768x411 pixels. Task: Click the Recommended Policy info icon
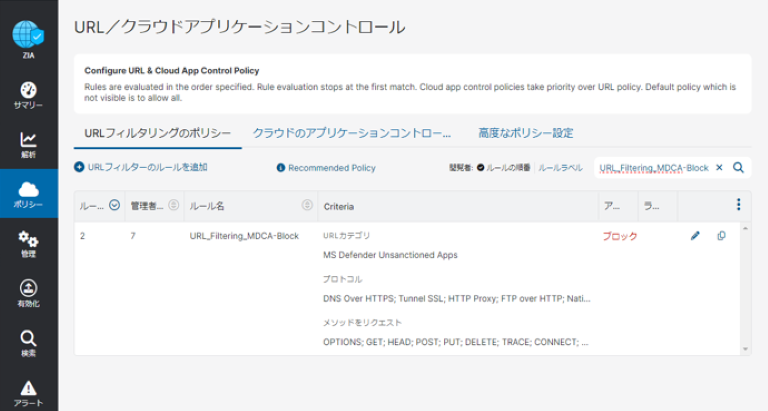[281, 168]
